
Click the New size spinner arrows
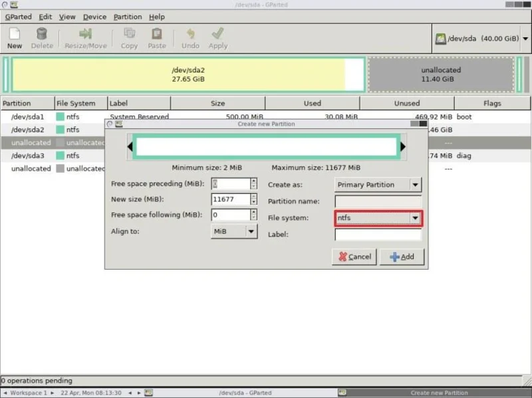pyautogui.click(x=253, y=199)
